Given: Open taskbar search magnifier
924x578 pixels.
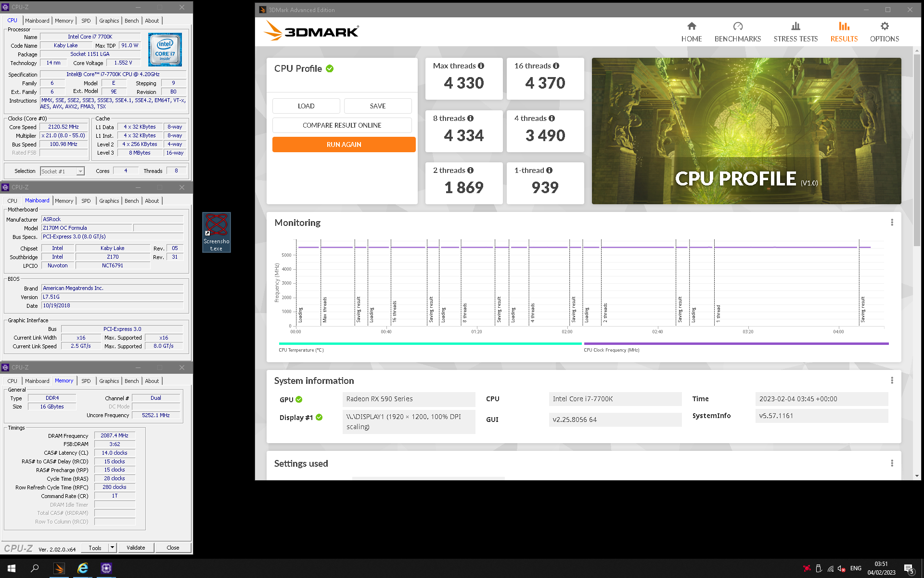Looking at the screenshot, I should click(35, 568).
